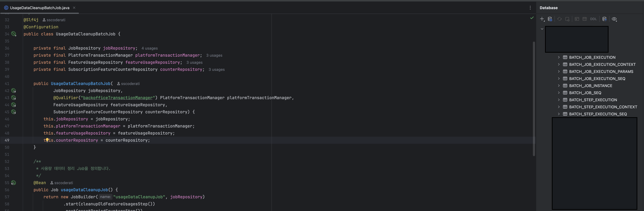Click the '4 usages' hint on jobRepository
This screenshot has width=644, height=211.
point(149,48)
